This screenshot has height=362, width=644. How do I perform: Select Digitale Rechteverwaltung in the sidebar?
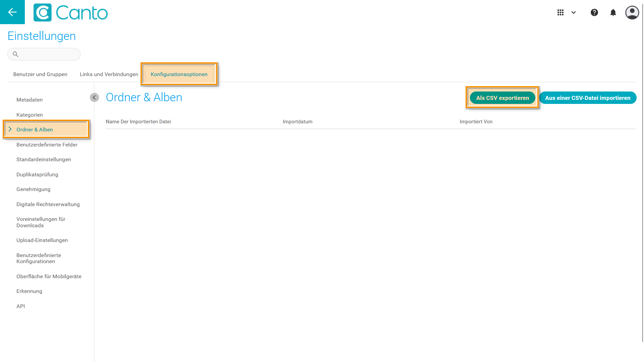(48, 204)
